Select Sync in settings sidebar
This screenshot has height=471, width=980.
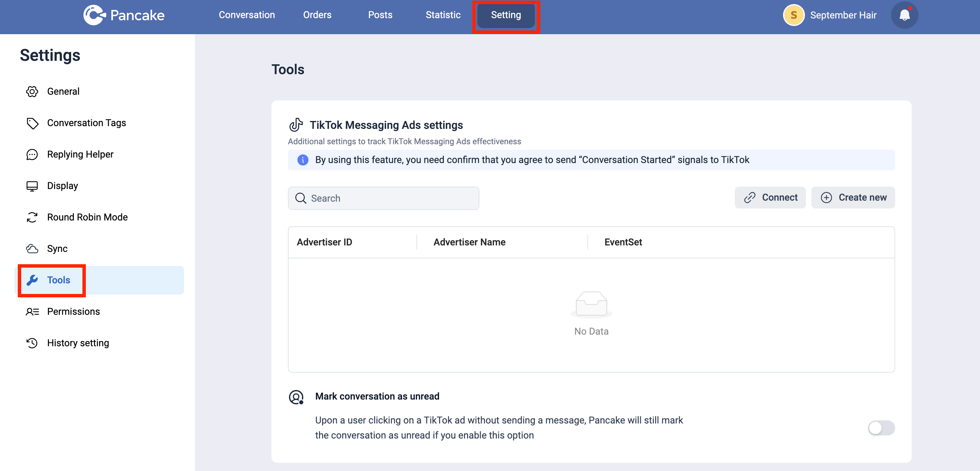99,248
